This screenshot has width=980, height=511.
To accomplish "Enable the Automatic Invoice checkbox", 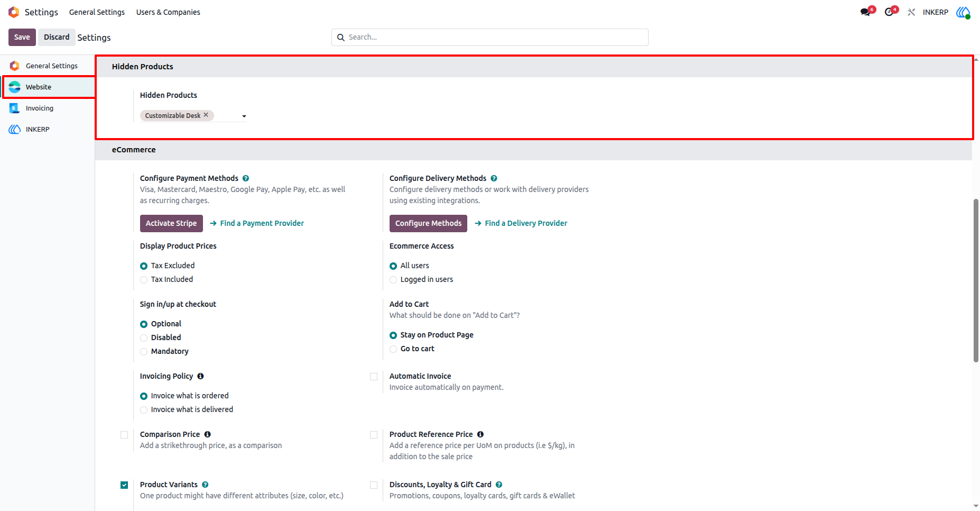I will [374, 377].
